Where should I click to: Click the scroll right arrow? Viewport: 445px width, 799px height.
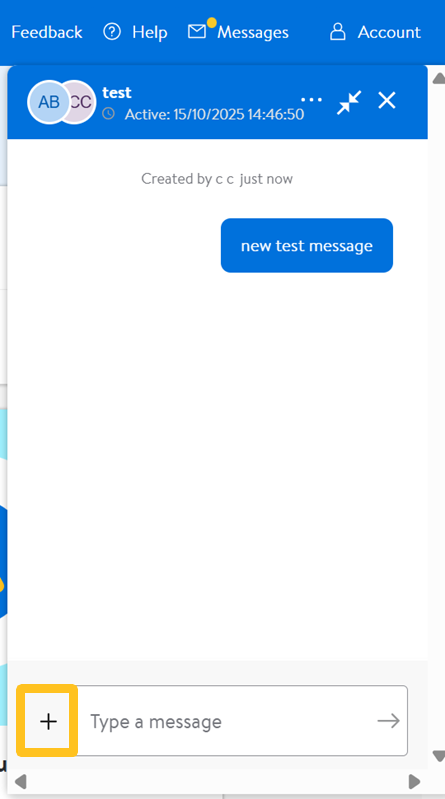click(415, 782)
